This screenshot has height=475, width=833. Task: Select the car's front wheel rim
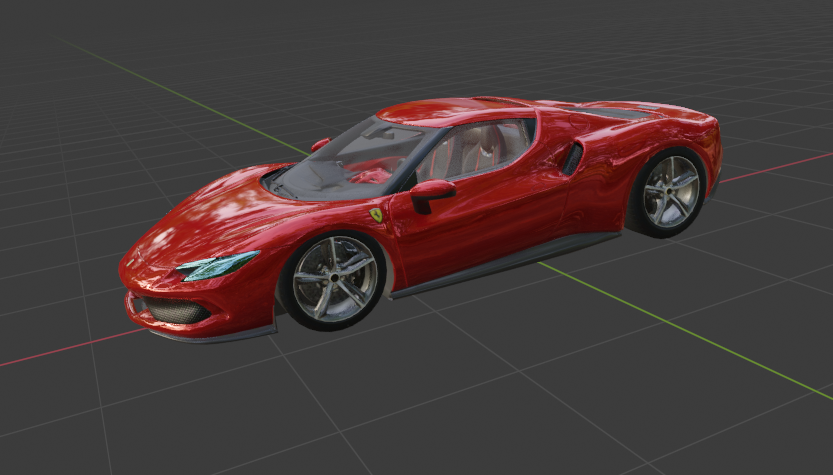(x=335, y=278)
